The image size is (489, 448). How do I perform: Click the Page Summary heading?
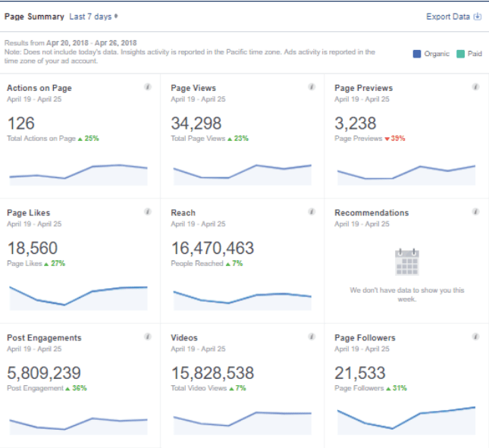35,16
